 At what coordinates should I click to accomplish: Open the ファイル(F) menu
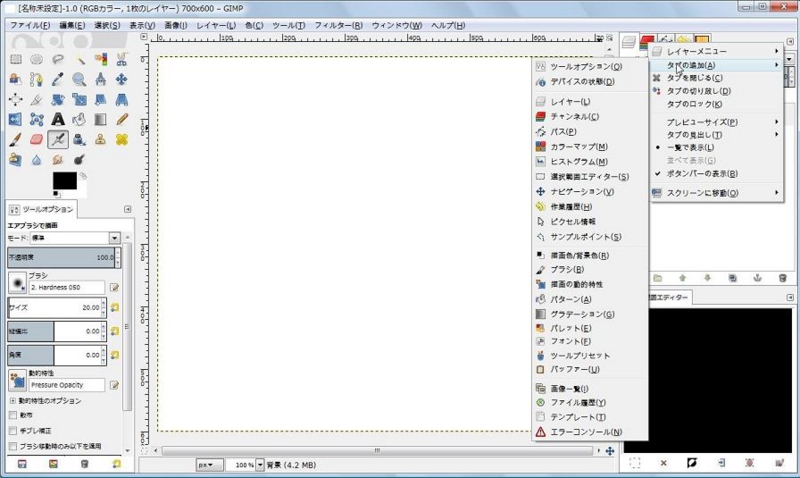(30, 25)
